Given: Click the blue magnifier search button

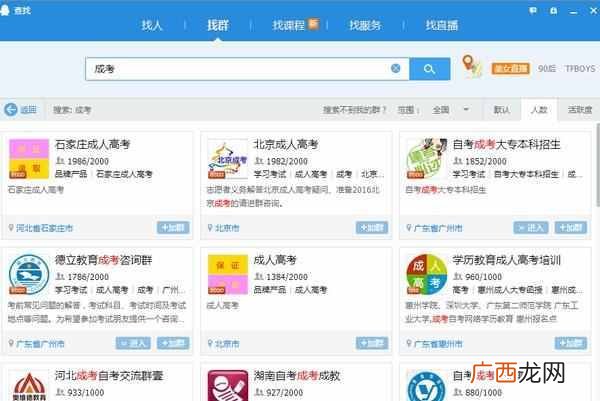Looking at the screenshot, I should (x=429, y=69).
